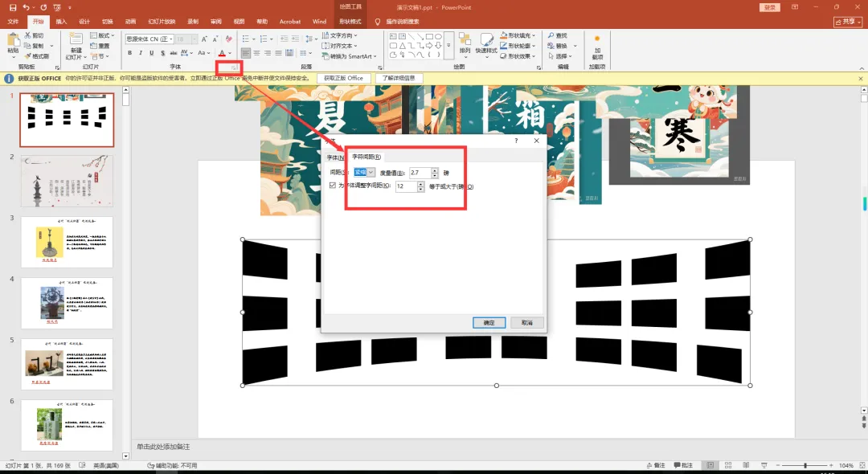Open the font name dropdown
868x474 pixels.
point(172,39)
